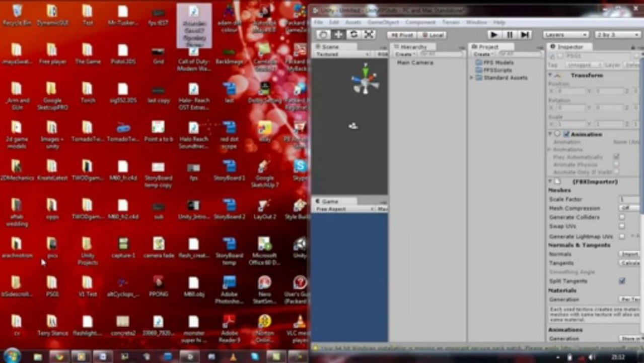Toggle the Animation component enabled checkbox
Screen dimensions: 644x363
coord(566,134)
